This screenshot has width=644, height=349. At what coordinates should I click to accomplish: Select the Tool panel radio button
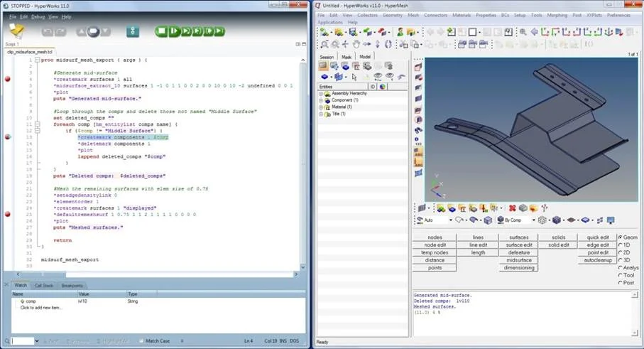coord(619,275)
